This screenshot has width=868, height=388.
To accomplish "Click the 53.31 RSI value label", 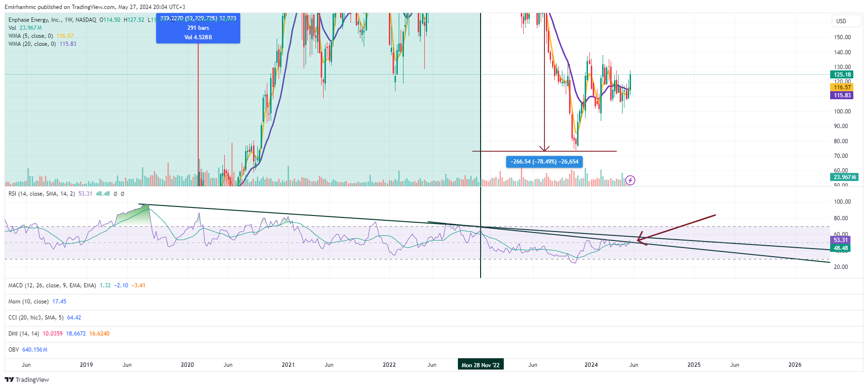I will (841, 240).
